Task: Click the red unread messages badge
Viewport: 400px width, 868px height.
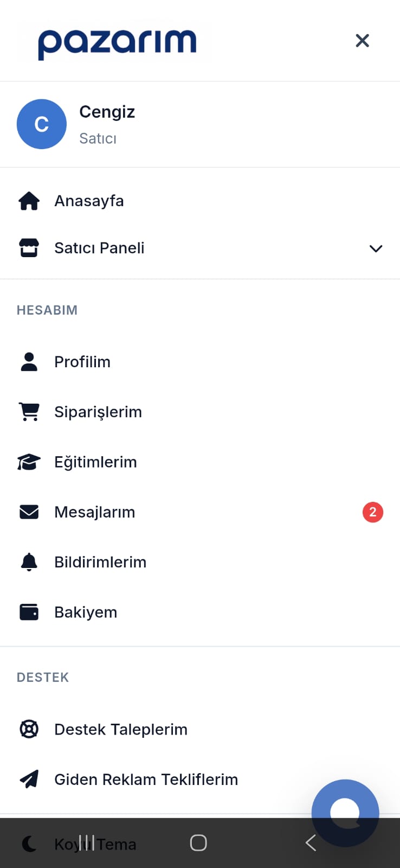Action: coord(373,512)
